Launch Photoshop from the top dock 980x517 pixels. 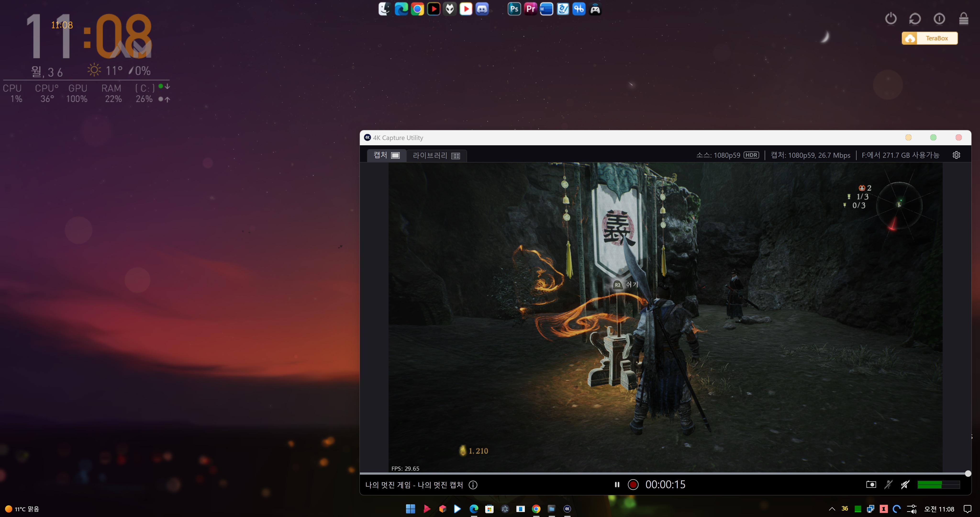(x=514, y=9)
